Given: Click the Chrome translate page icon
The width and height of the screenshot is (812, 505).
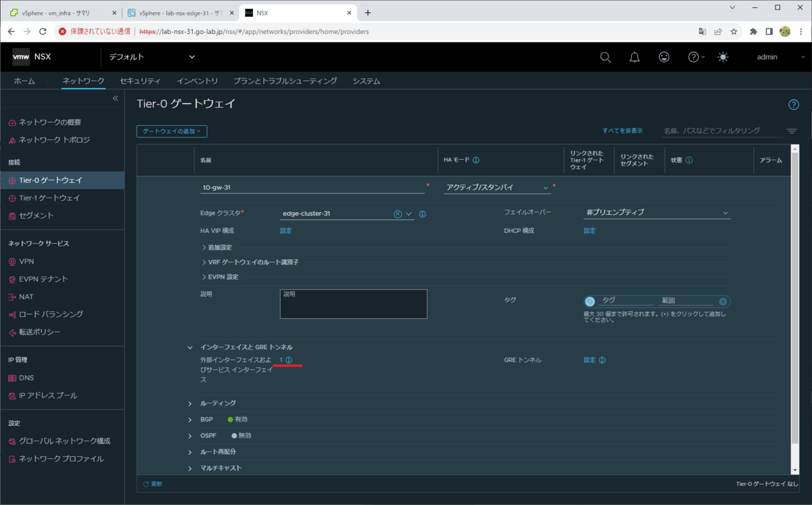Looking at the screenshot, I should (702, 31).
